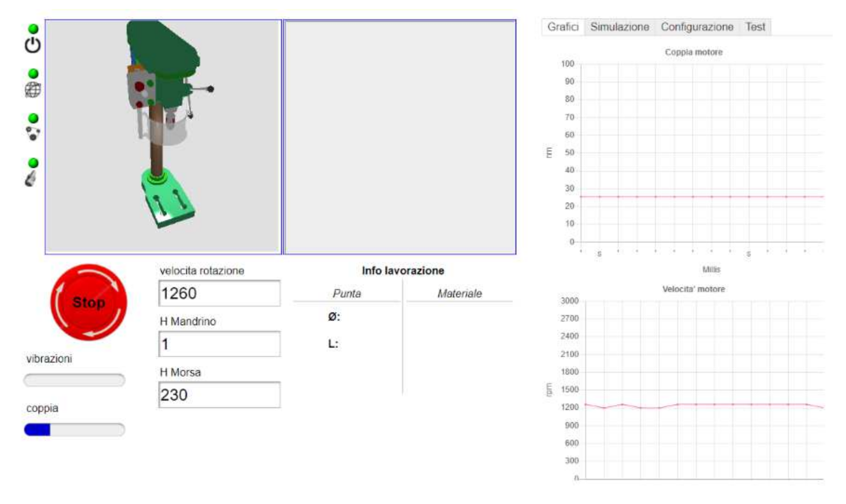This screenshot has height=504, width=846.
Task: Click green status LED above power icon
Action: pyautogui.click(x=33, y=29)
